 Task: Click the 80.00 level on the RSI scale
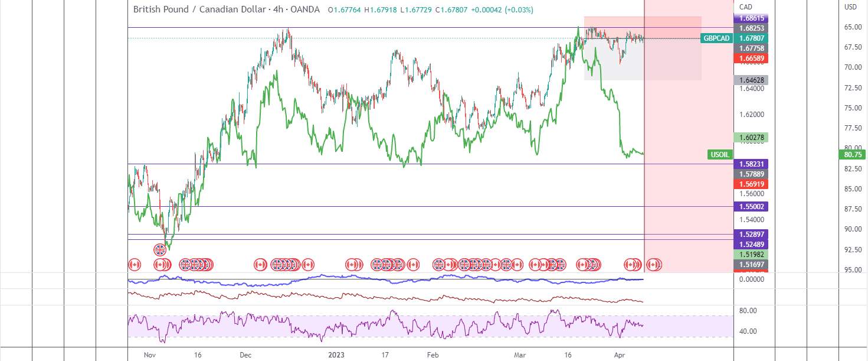(748, 311)
